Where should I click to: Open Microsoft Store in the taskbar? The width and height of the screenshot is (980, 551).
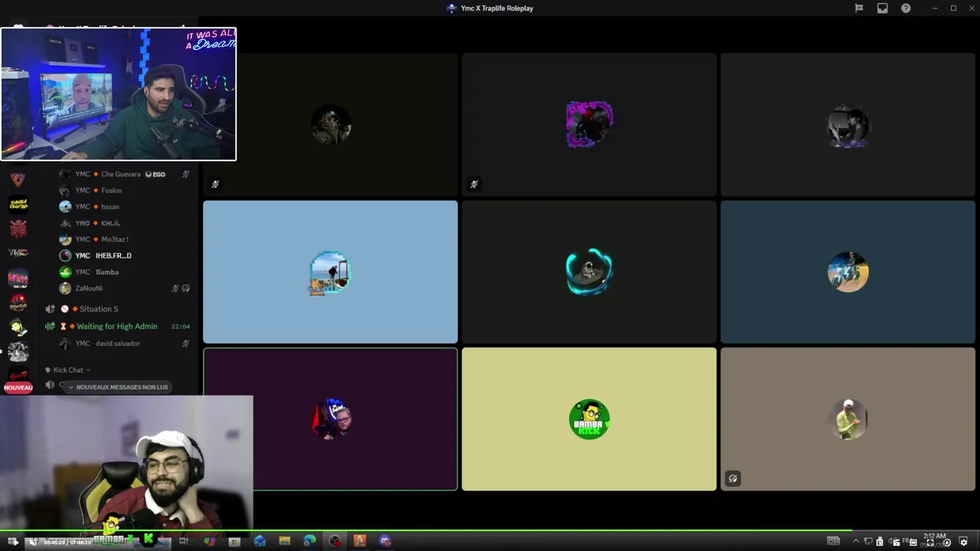pyautogui.click(x=234, y=541)
